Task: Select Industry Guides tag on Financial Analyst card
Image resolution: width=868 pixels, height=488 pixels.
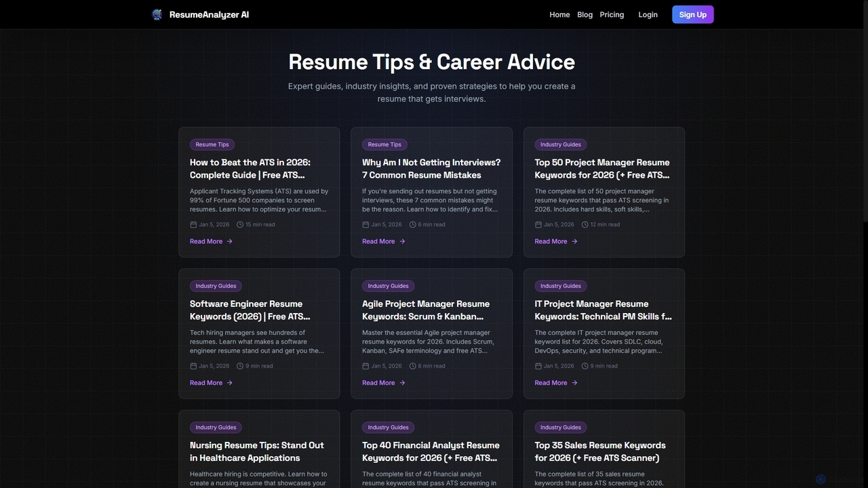Action: [x=388, y=428]
